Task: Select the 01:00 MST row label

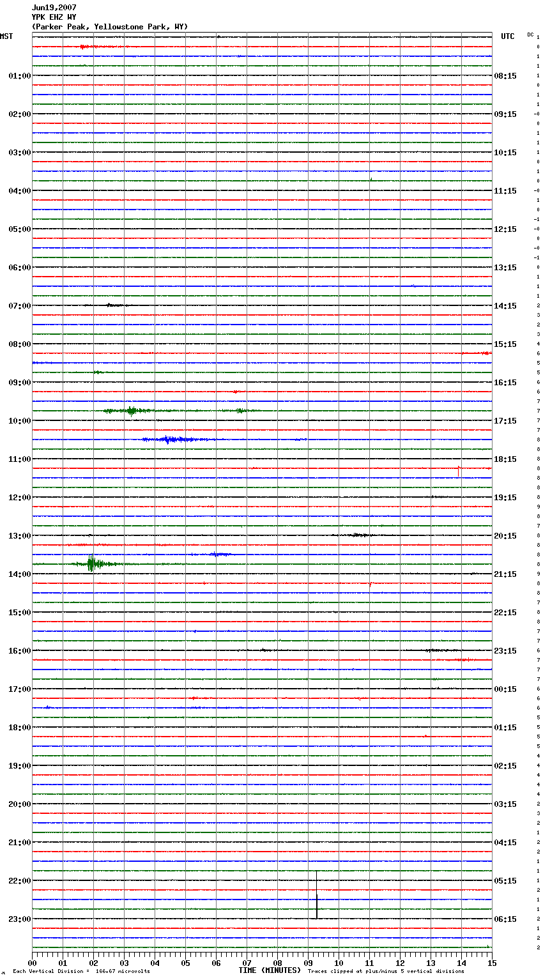Action: [20, 76]
